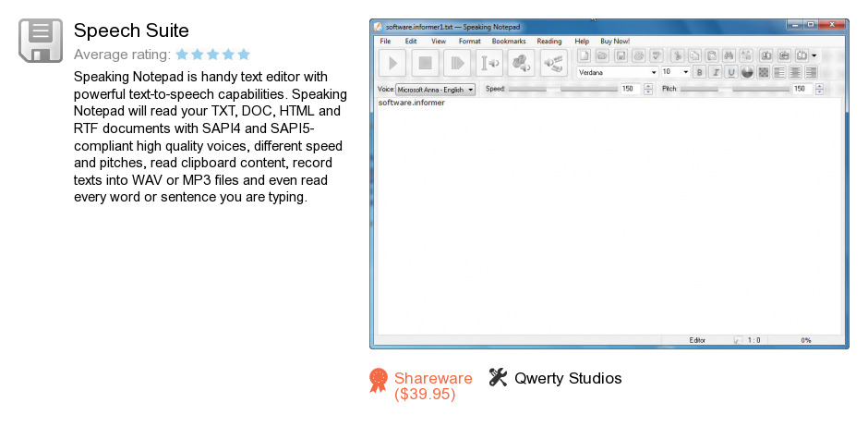Open the Verdana font dropdown

click(617, 72)
